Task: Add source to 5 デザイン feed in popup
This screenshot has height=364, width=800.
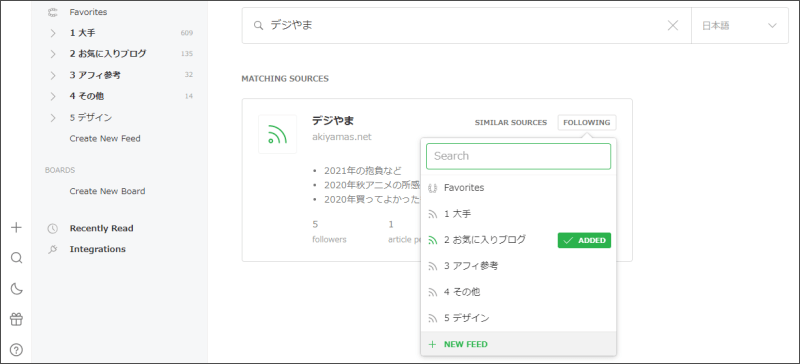Action: 518,318
